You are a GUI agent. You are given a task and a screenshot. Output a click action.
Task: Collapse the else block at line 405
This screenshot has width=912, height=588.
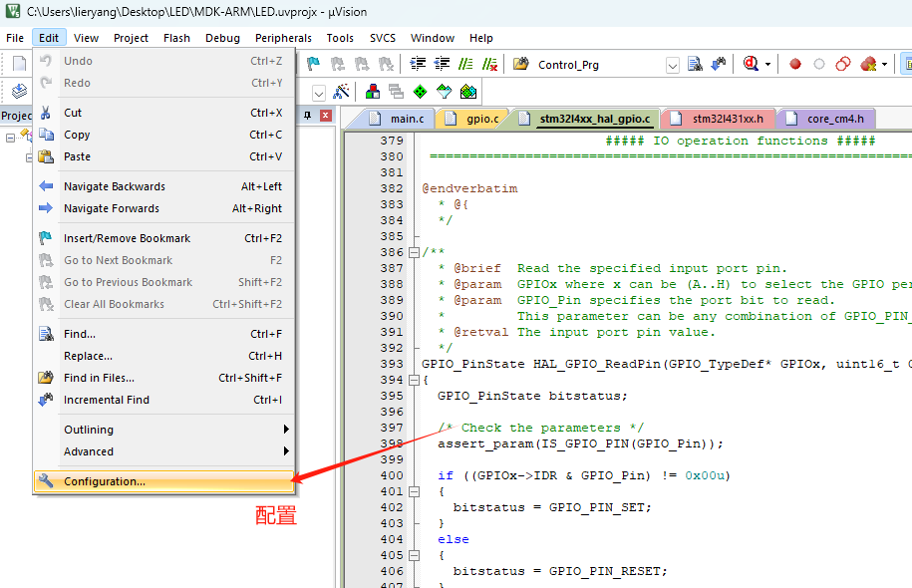click(414, 555)
